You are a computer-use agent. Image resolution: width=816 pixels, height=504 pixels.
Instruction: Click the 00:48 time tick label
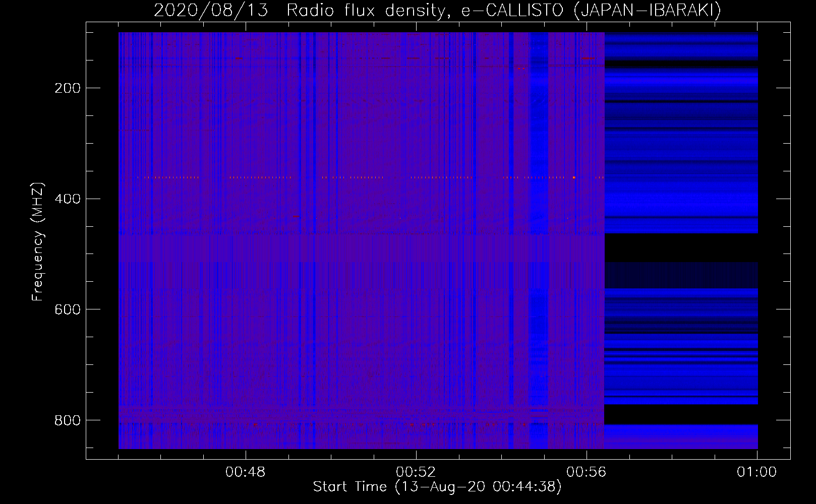246,472
